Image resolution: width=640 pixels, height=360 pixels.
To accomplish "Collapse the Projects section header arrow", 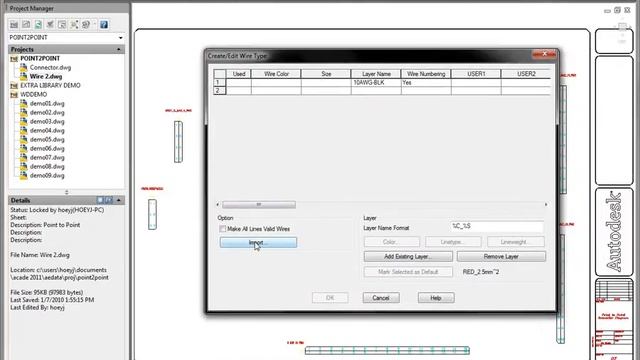I will coord(119,49).
